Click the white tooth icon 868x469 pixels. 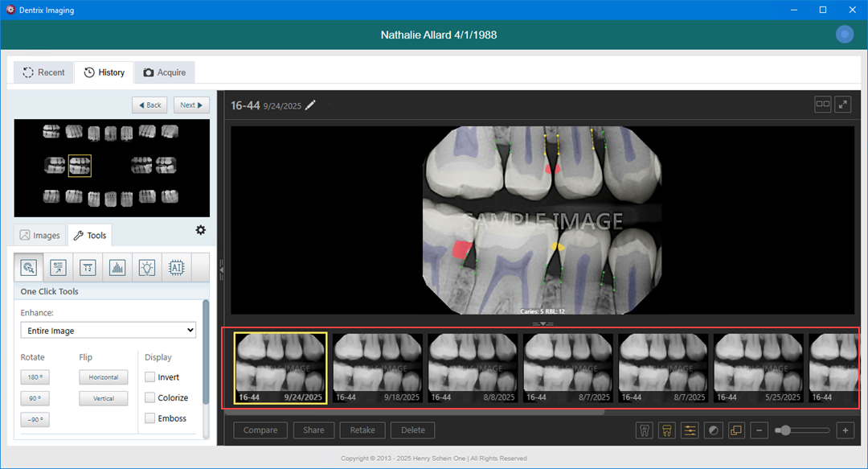point(643,430)
